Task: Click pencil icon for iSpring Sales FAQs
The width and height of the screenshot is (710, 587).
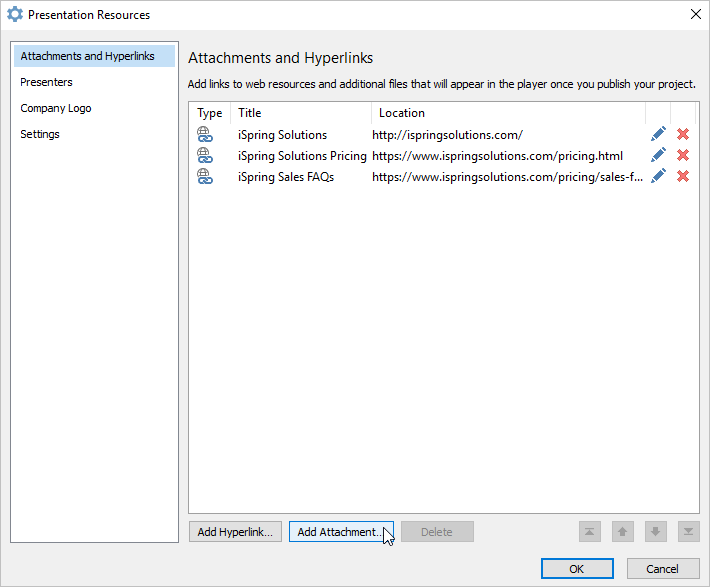Action: (658, 176)
